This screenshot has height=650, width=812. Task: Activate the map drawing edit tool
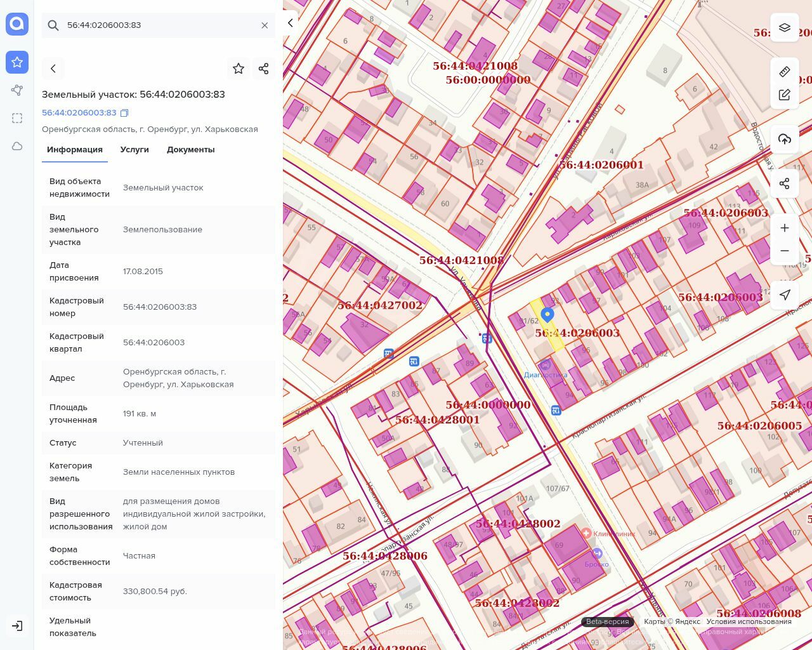[x=785, y=95]
